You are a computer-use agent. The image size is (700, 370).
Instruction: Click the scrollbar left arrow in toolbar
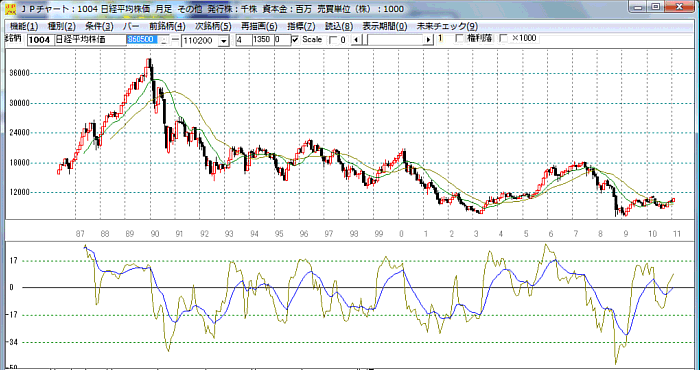tap(356, 40)
